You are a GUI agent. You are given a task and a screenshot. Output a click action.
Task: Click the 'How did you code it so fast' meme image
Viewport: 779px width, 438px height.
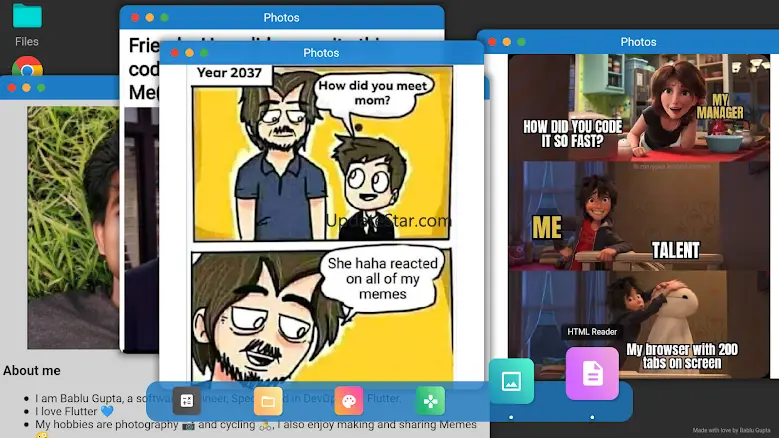pos(639,216)
